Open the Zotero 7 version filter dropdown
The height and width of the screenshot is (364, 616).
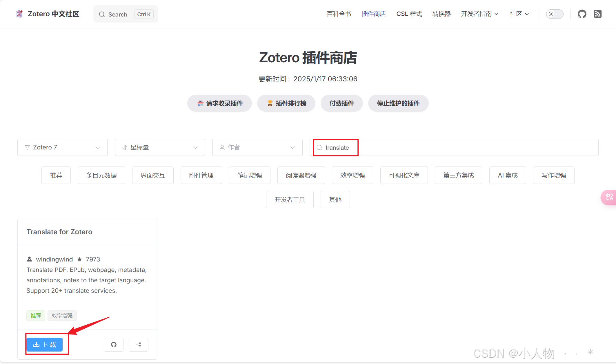[x=63, y=147]
